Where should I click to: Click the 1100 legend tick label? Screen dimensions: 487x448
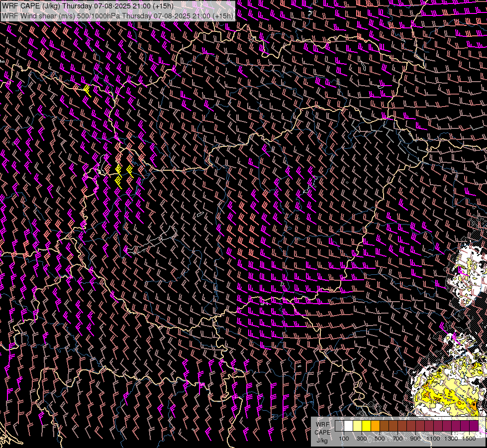433,439
